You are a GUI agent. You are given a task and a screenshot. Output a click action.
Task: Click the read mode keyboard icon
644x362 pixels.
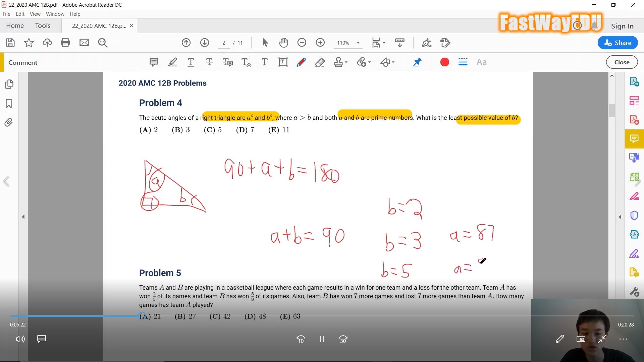click(x=399, y=43)
